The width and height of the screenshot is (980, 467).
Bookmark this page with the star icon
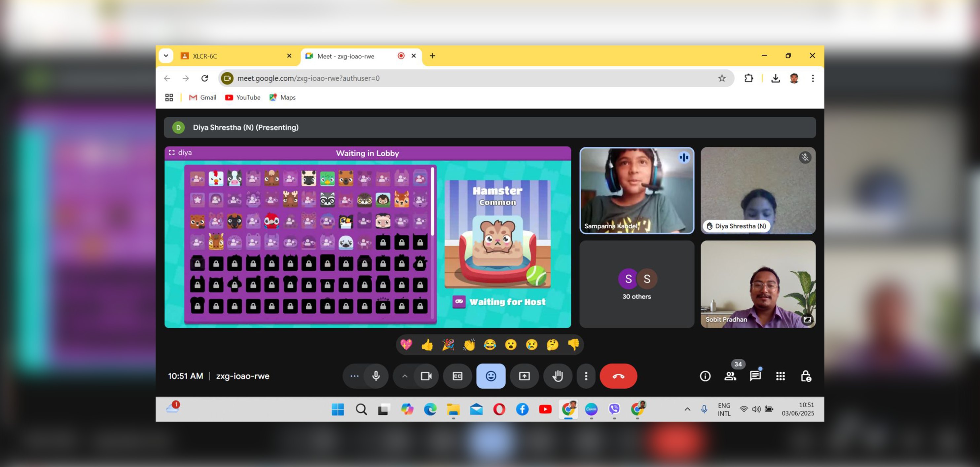(722, 78)
